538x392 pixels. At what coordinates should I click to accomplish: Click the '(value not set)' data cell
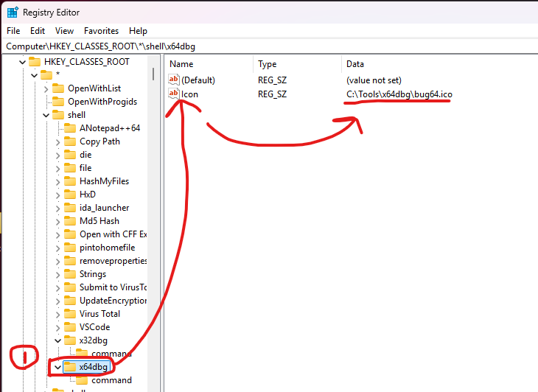374,80
